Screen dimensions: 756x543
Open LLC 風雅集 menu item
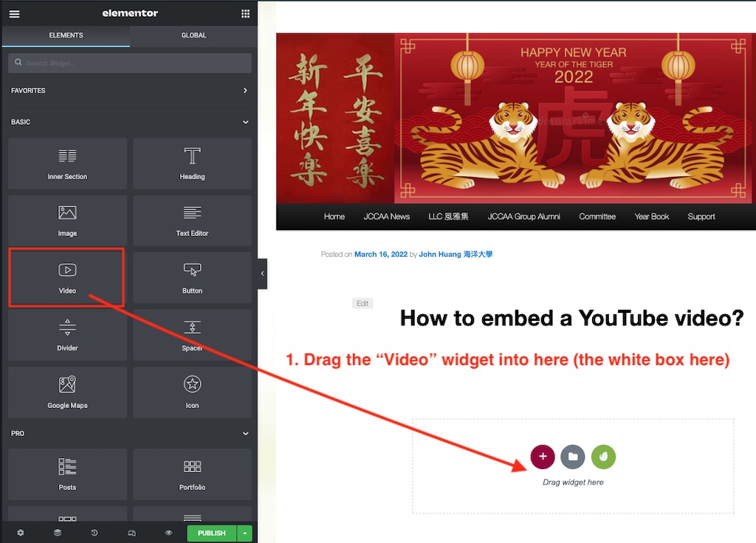(448, 217)
